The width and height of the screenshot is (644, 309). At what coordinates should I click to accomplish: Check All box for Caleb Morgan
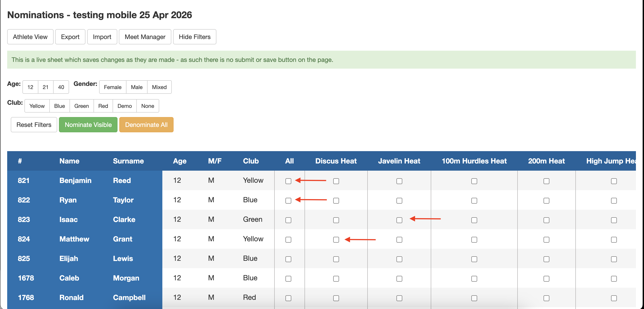pyautogui.click(x=288, y=279)
